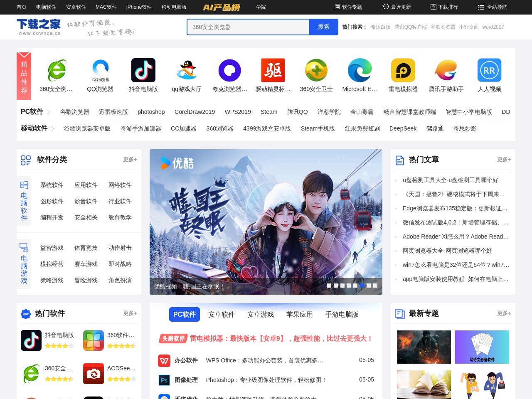Switch to the PC软件 tab
Image resolution: width=532 pixels, height=399 pixels.
click(x=185, y=315)
